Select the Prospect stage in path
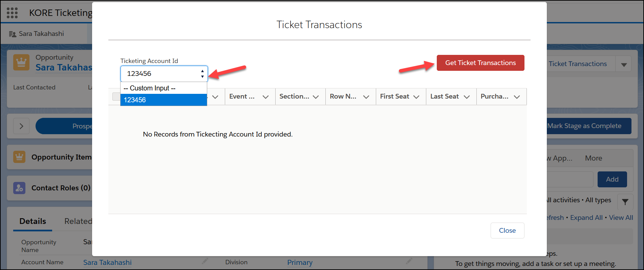The image size is (644, 270). click(64, 126)
